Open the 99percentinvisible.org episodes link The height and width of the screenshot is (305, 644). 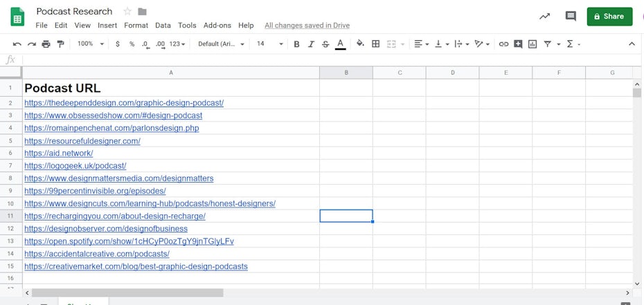tap(95, 191)
